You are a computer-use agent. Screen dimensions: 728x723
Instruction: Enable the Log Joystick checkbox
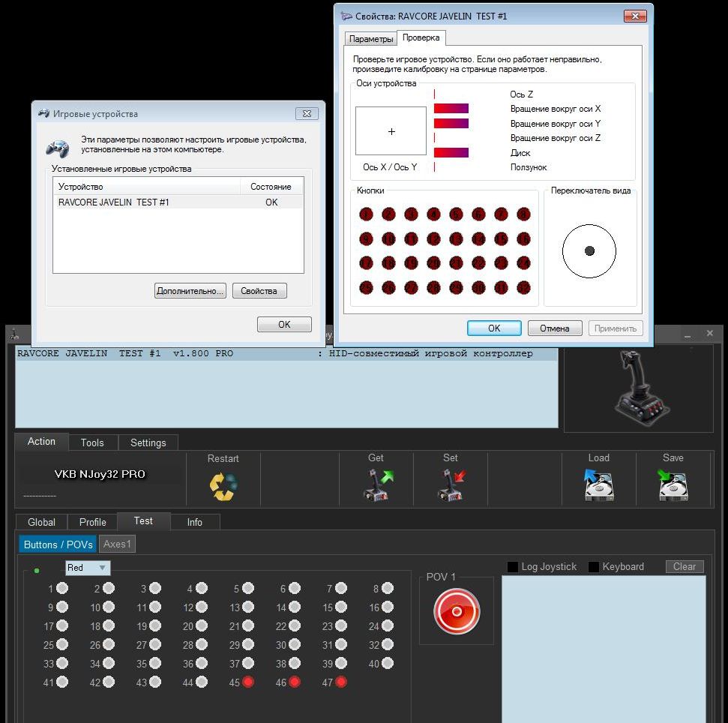pyautogui.click(x=513, y=566)
